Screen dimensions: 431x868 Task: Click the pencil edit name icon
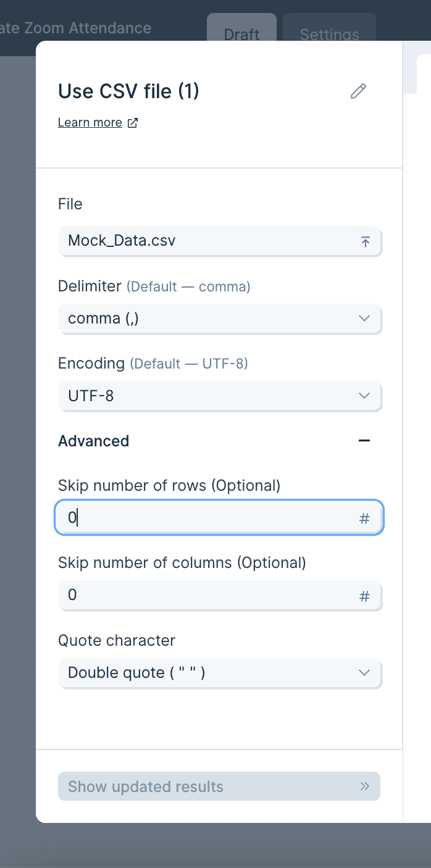(358, 91)
